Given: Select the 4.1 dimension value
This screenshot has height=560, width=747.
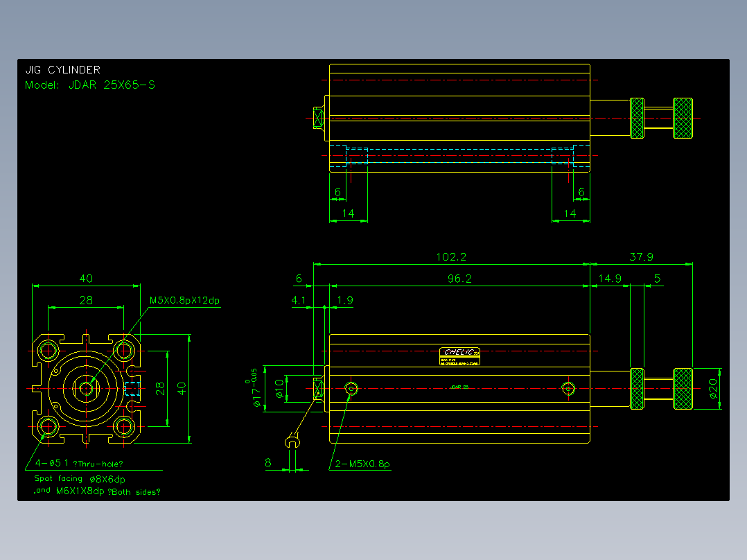Looking at the screenshot, I should 299,300.
